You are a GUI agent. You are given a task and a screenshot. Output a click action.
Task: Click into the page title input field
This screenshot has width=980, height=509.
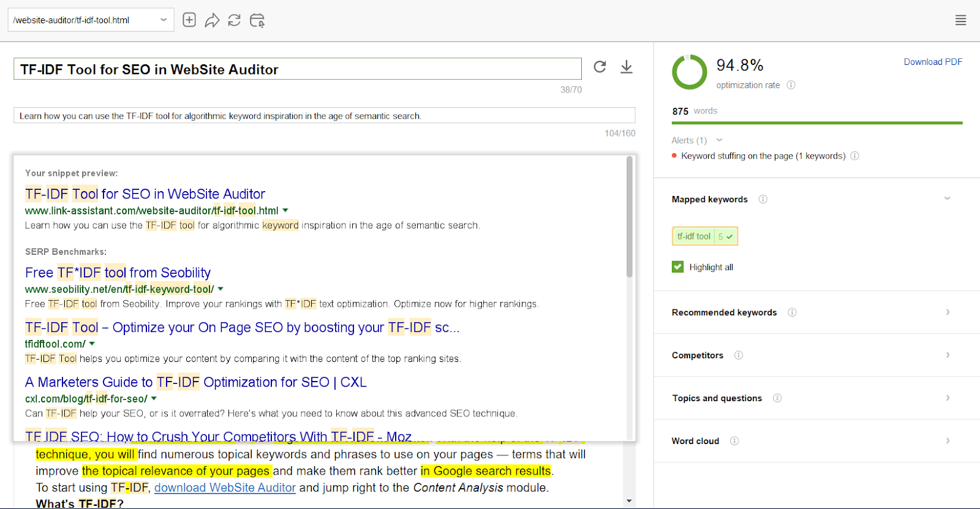coord(298,69)
